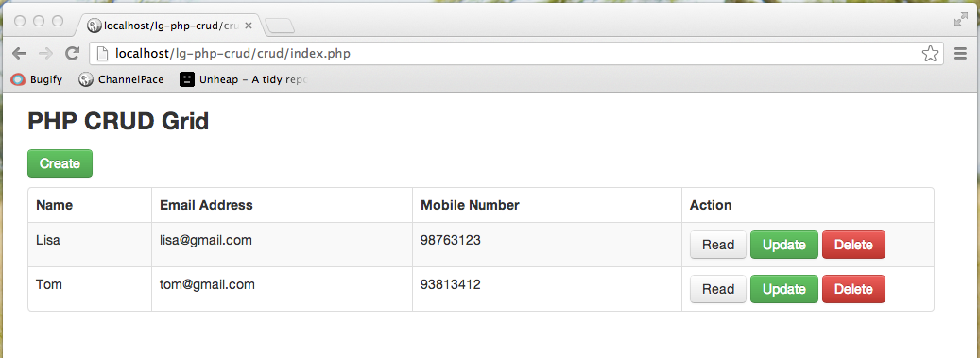Update Tom's record
Screen dimensions: 980x358
point(783,289)
